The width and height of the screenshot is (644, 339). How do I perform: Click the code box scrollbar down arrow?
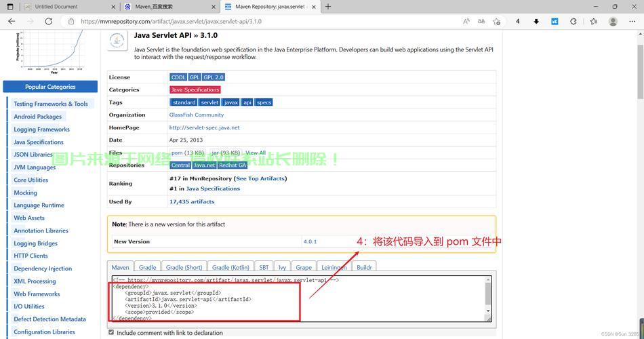[x=488, y=311]
